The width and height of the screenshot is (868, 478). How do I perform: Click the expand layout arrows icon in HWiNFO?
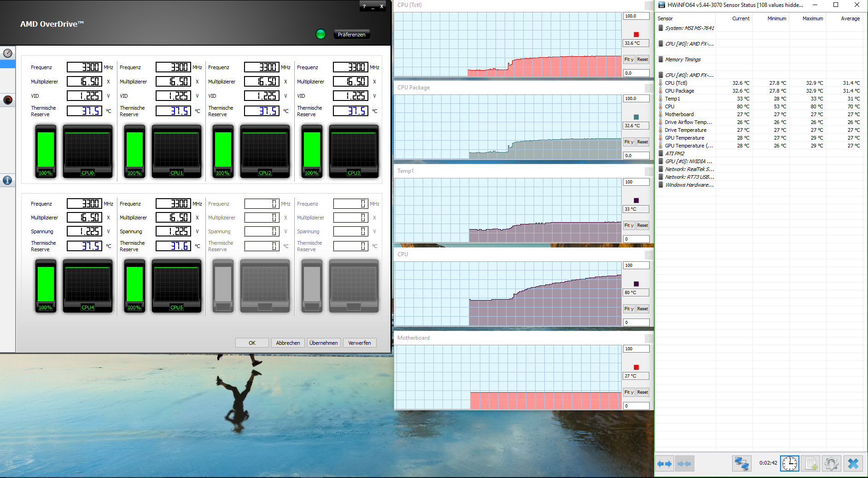coord(664,464)
